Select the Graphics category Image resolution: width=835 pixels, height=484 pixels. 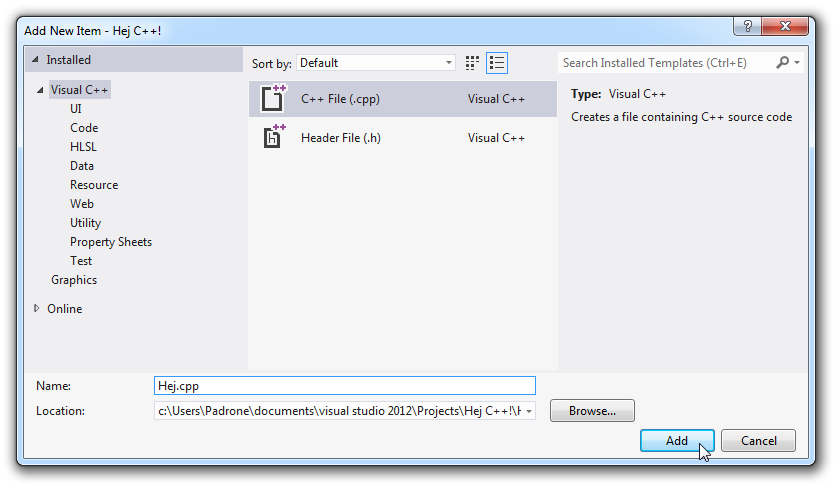[x=74, y=280]
